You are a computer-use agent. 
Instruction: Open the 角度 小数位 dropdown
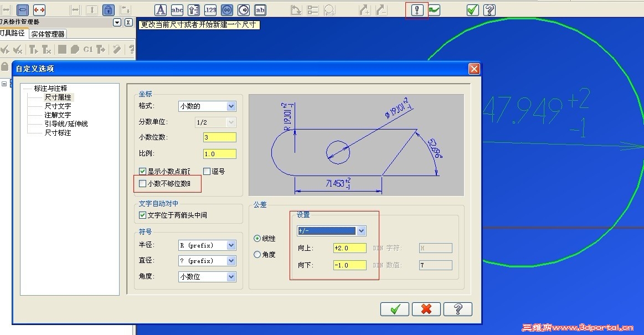pos(208,277)
